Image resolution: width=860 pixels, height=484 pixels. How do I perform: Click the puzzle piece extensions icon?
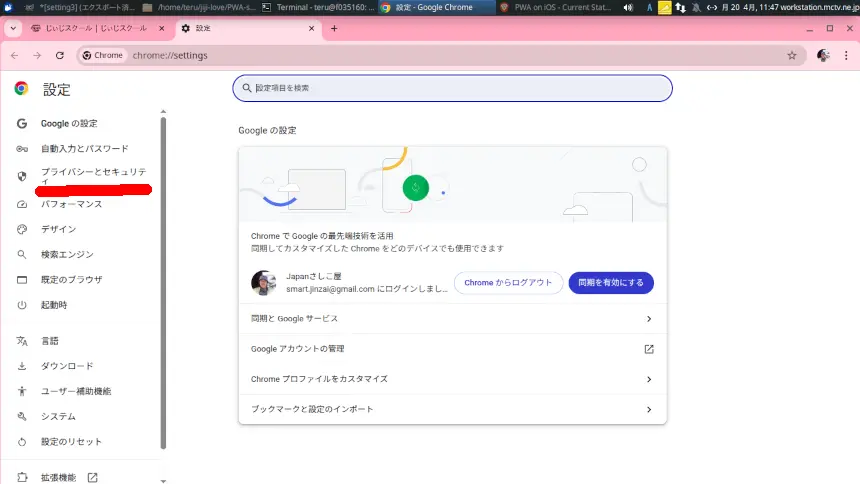[x=22, y=477]
